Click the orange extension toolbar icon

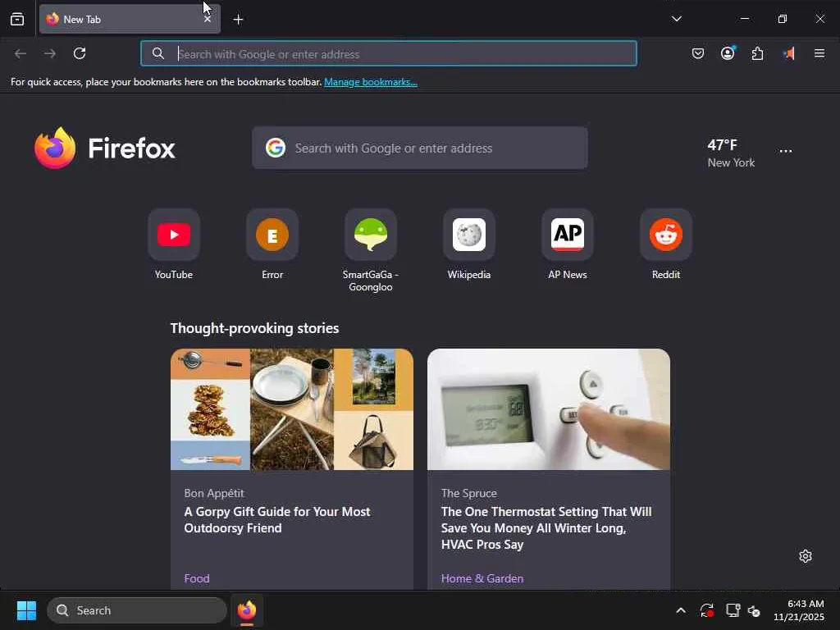[x=788, y=53]
